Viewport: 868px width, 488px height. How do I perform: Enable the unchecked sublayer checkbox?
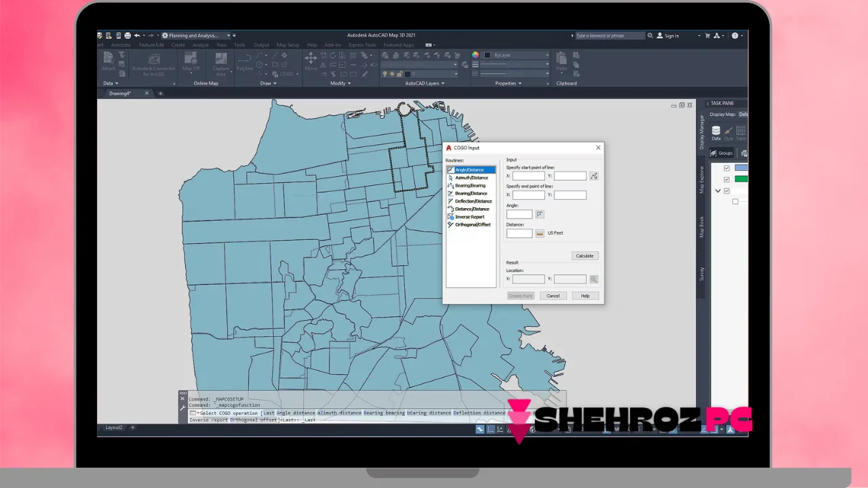(735, 202)
